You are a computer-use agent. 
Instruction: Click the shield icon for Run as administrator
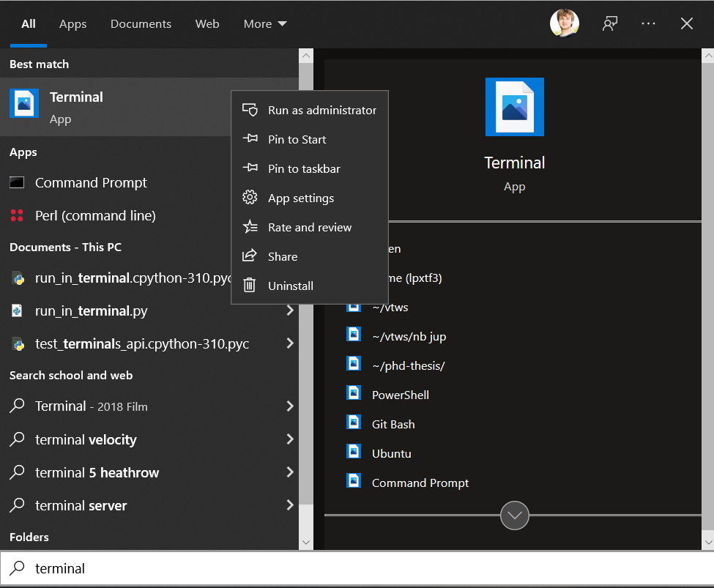tap(250, 110)
